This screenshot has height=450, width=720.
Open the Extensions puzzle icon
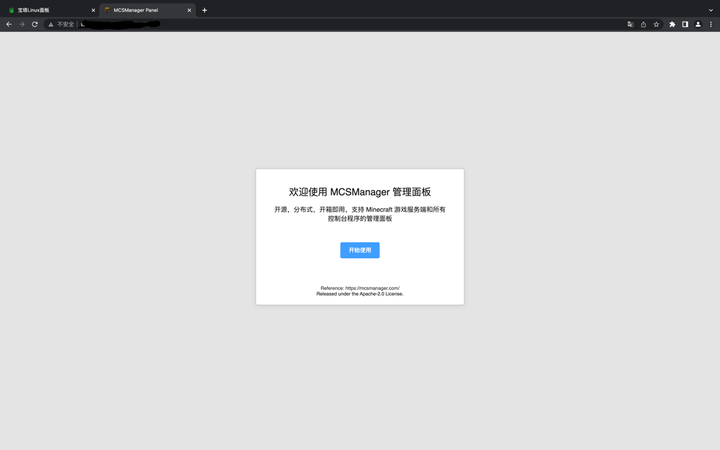[672, 24]
